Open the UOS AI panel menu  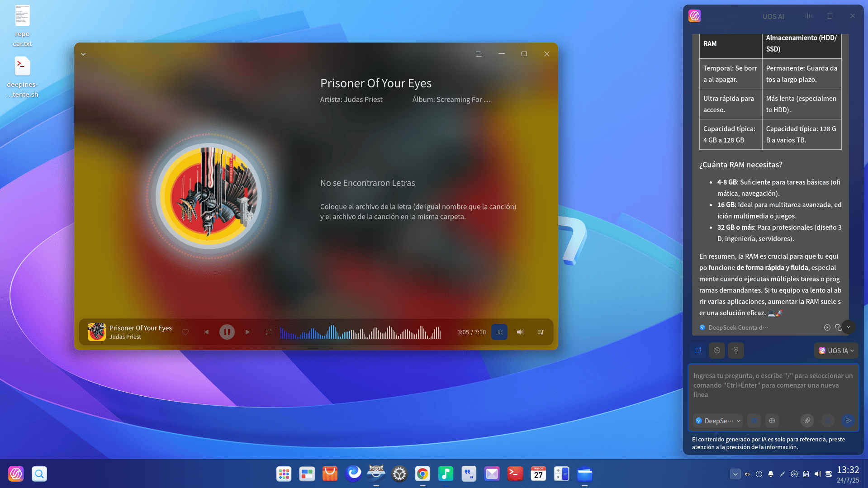[x=830, y=16]
